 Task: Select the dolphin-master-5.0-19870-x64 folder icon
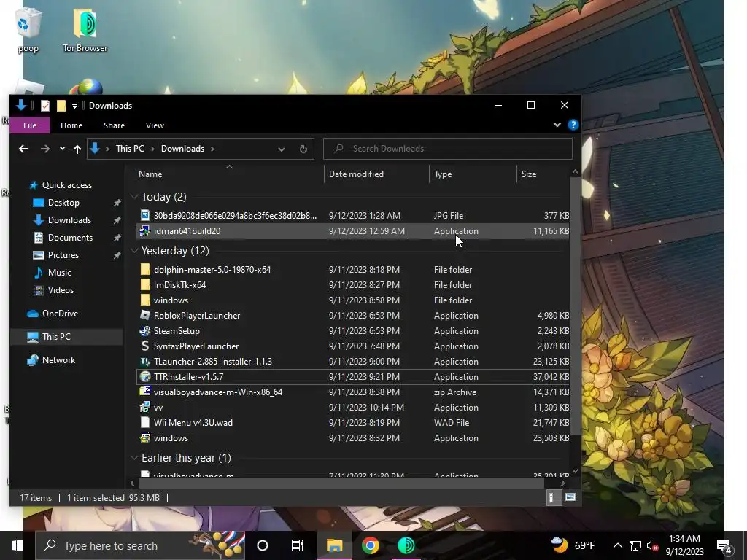point(145,270)
